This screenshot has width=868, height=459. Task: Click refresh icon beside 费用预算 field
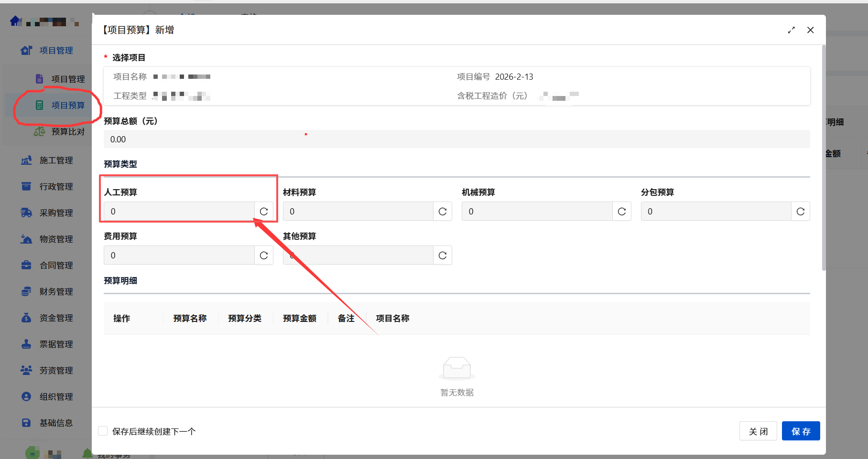coord(263,256)
